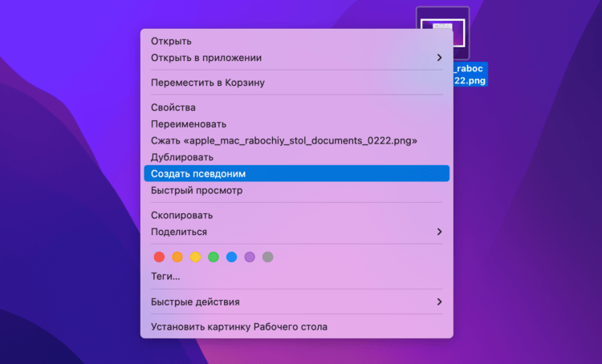The height and width of the screenshot is (364, 602).
Task: Apply the gray tag color
Action: (267, 257)
